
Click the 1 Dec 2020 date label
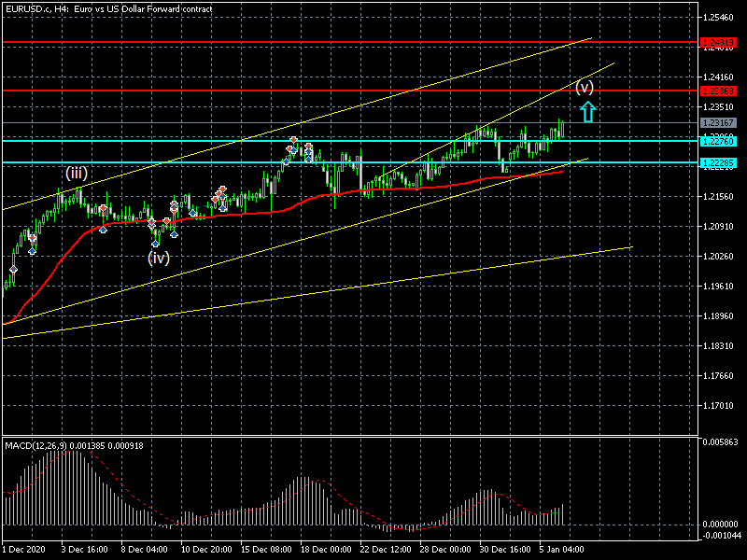pos(24,550)
